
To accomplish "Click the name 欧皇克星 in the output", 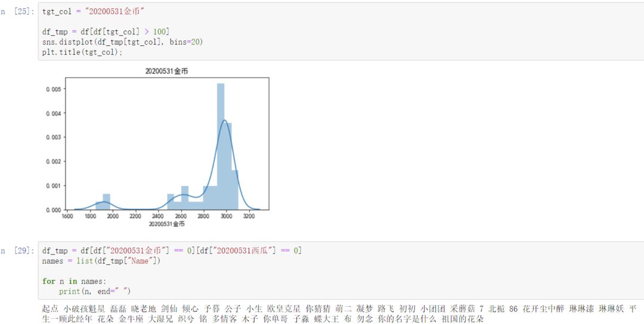I will pos(284,309).
